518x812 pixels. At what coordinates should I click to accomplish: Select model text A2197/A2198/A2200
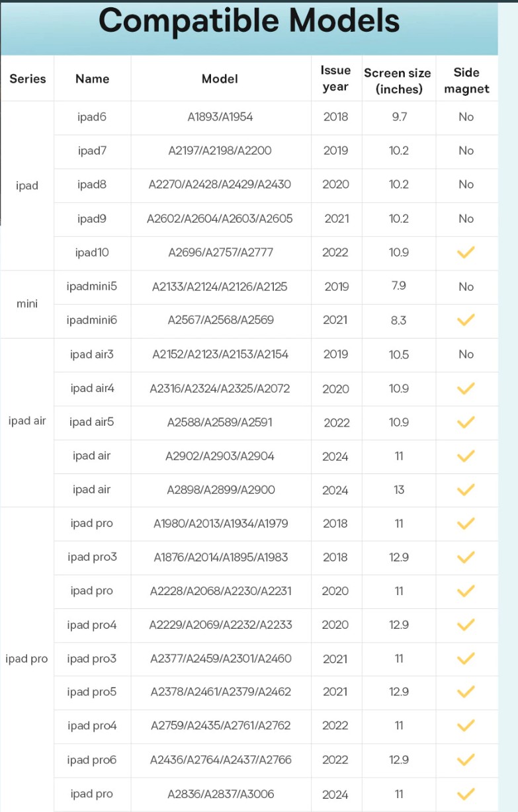[x=220, y=151]
